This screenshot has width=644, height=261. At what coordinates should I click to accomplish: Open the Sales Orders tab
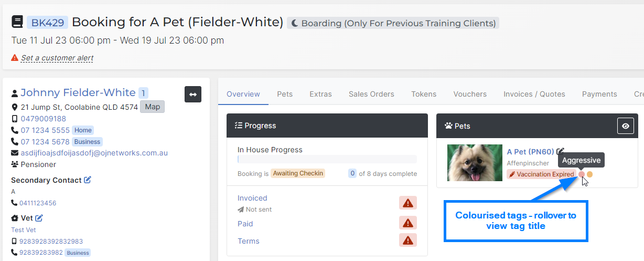point(371,94)
